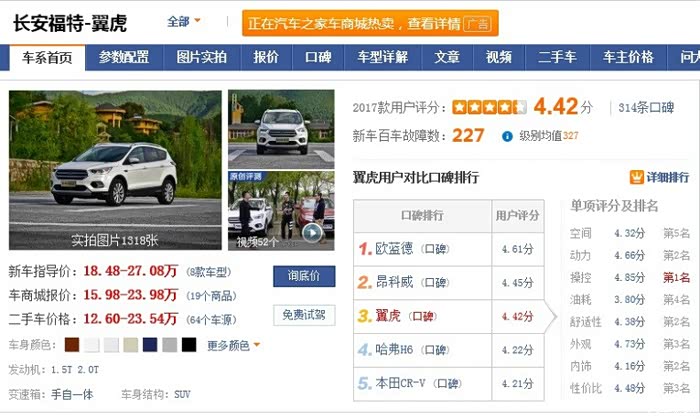
Task: Open the 口碑 tab
Action: 318,57
